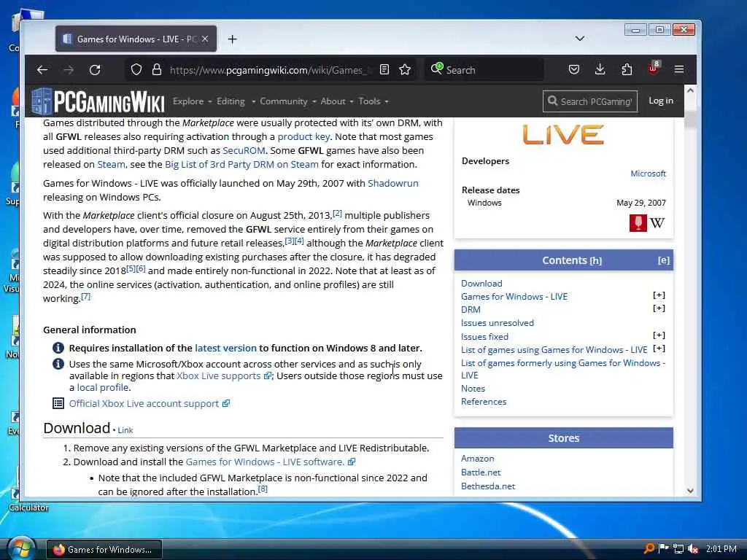Switch to the Games for Windows - LIVE tab

(x=136, y=39)
